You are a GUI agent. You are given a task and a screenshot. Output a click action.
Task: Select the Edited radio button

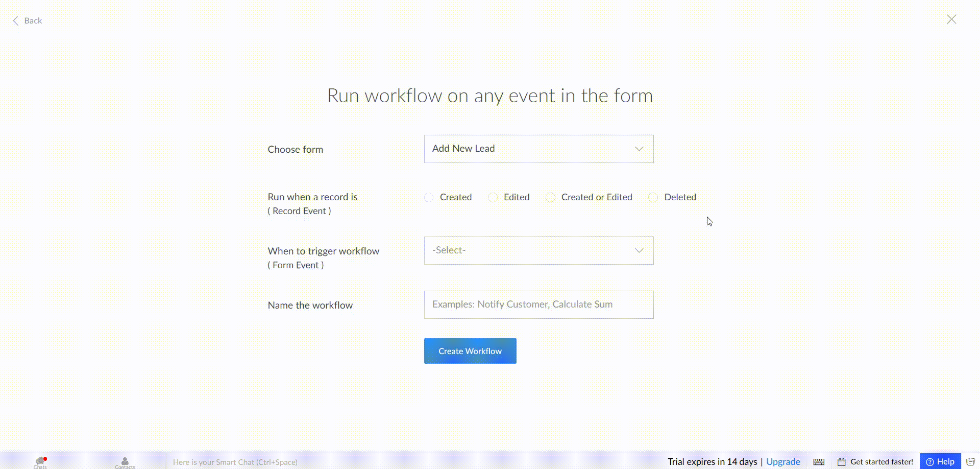(493, 198)
